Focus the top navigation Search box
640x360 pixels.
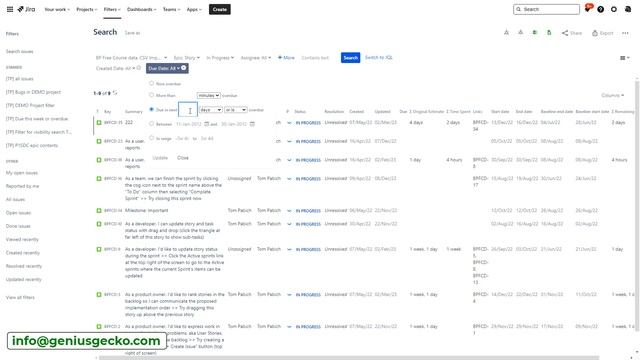tap(546, 9)
